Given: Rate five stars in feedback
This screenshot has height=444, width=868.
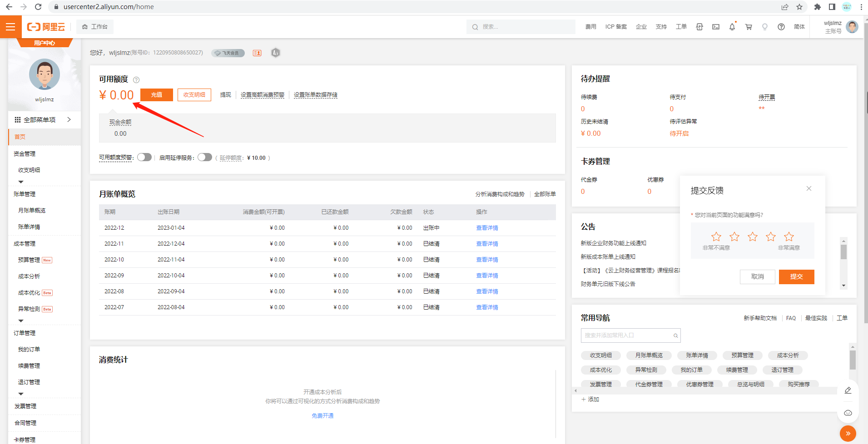Looking at the screenshot, I should tap(789, 237).
